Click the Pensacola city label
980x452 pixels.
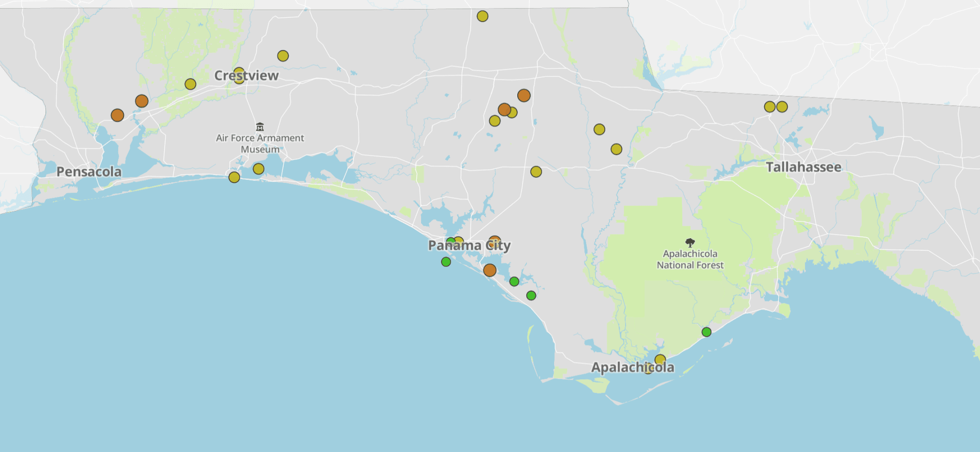89,172
